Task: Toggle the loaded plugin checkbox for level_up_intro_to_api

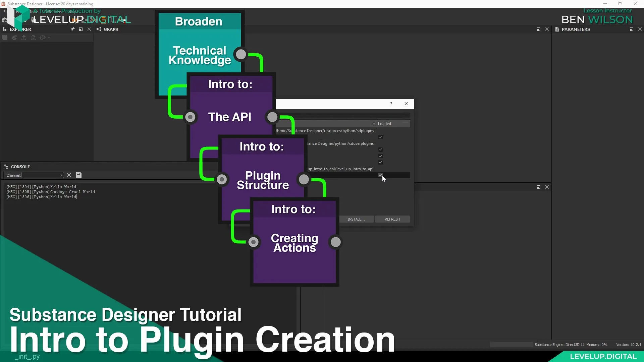Action: click(380, 175)
